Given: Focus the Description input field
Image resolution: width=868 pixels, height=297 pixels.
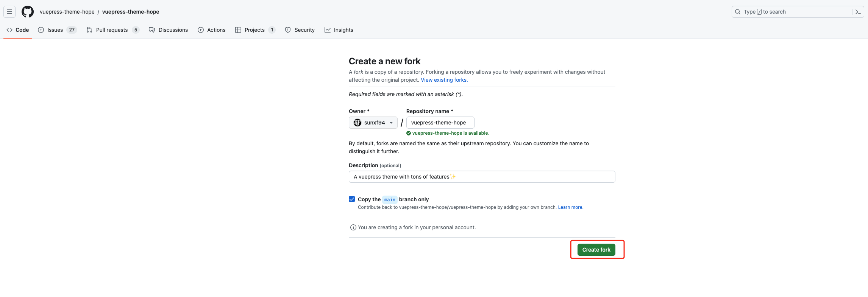Looking at the screenshot, I should pyautogui.click(x=482, y=177).
